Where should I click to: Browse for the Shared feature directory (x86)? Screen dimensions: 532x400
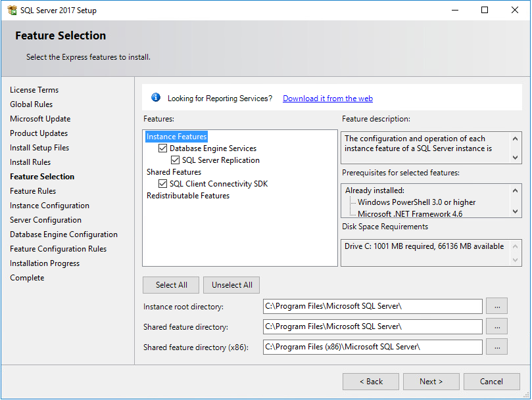[x=496, y=347]
